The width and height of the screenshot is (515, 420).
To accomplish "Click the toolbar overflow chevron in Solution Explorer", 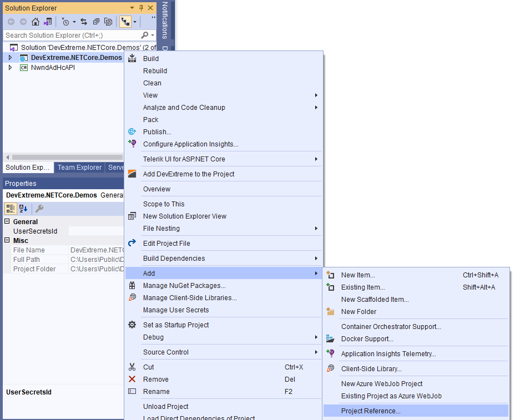I will (153, 17).
